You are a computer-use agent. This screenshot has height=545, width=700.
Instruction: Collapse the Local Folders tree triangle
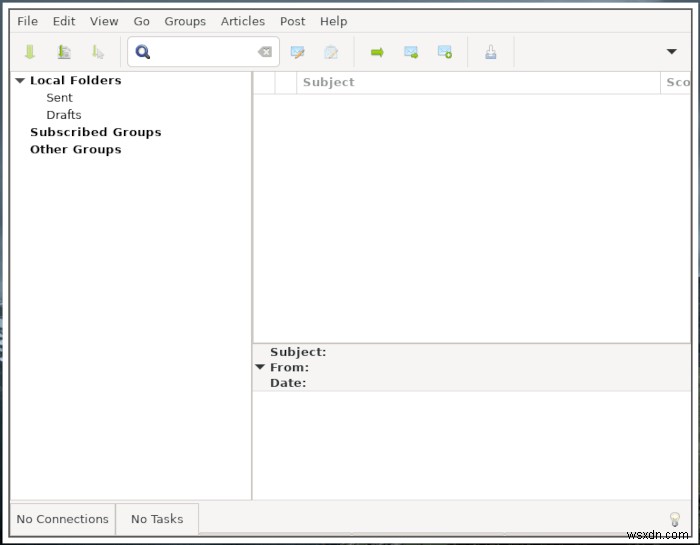tap(20, 81)
